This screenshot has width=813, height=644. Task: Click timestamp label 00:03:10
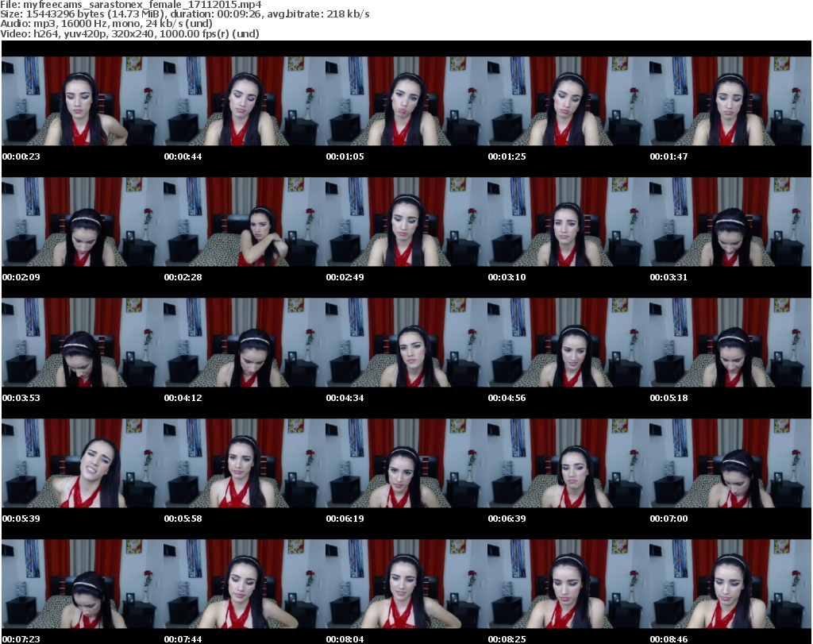[507, 277]
